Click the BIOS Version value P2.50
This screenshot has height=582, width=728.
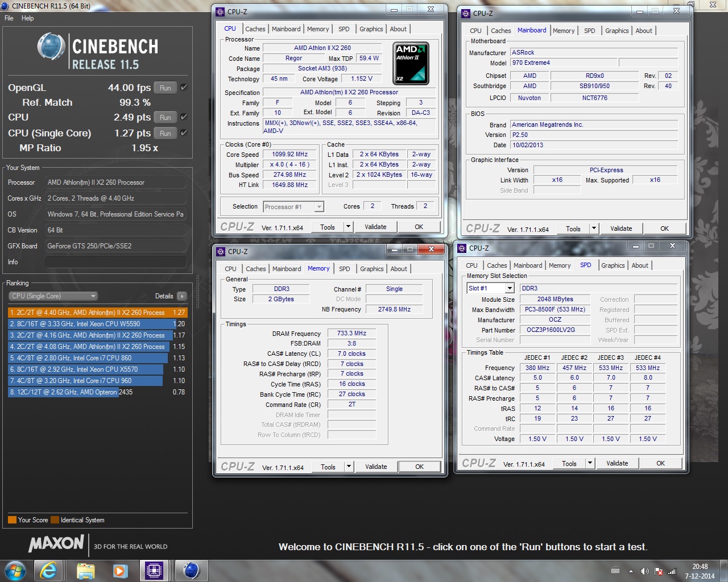coord(594,135)
